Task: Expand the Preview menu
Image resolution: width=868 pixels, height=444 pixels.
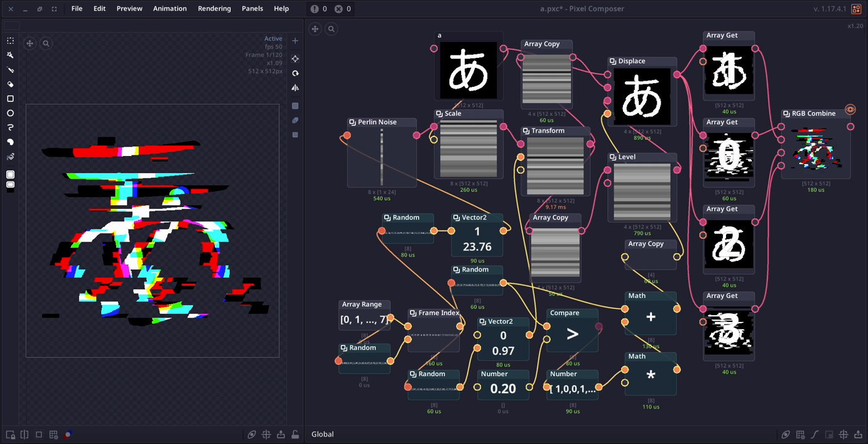Action: coord(129,9)
